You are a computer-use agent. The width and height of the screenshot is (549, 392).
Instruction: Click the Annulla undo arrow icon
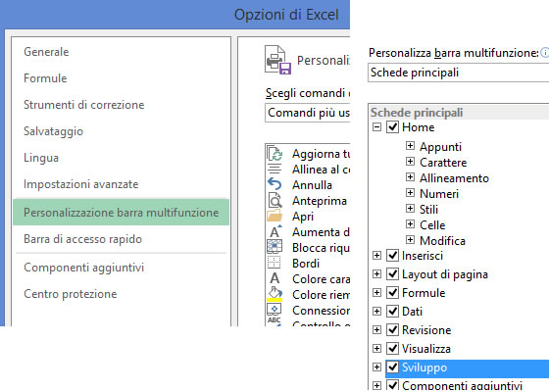pyautogui.click(x=274, y=184)
